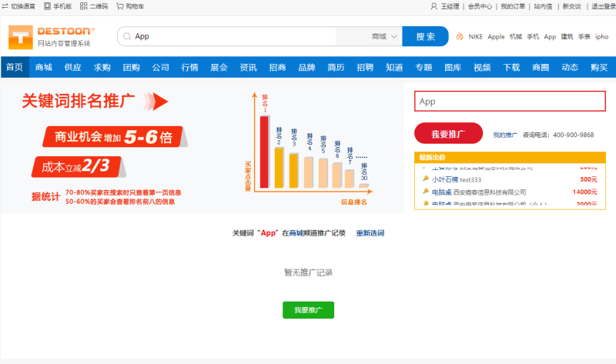Click the blue 搜索 button
Viewport: 616px width, 364px height.
click(x=425, y=36)
